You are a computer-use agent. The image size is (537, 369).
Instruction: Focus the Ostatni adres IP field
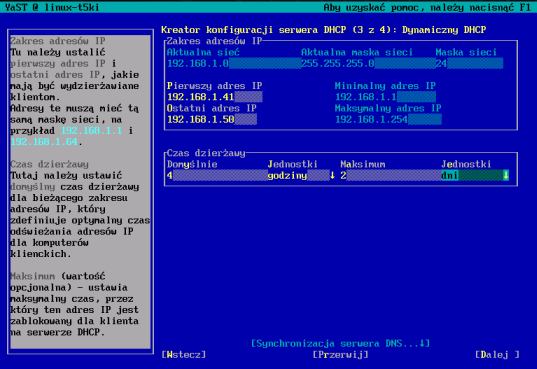[x=212, y=120]
